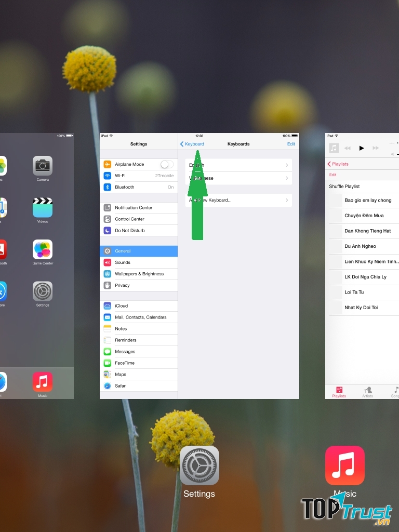Viewport: 399px width, 532px height.
Task: Open the Camera app icon
Action: pos(43,166)
